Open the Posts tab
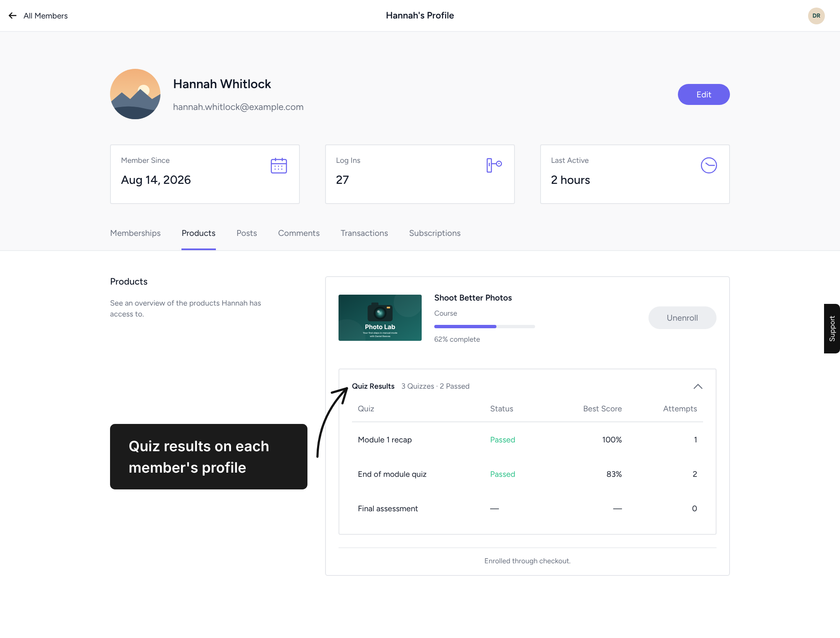This screenshot has width=840, height=638. 247,233
